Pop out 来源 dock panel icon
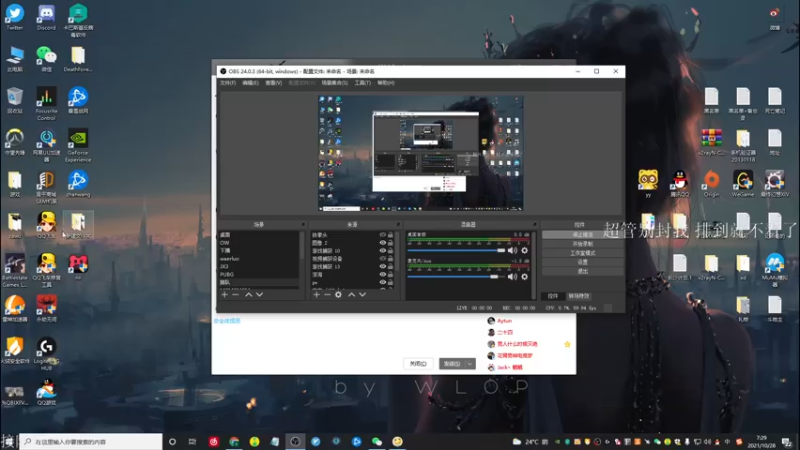800x450 pixels. (398, 224)
